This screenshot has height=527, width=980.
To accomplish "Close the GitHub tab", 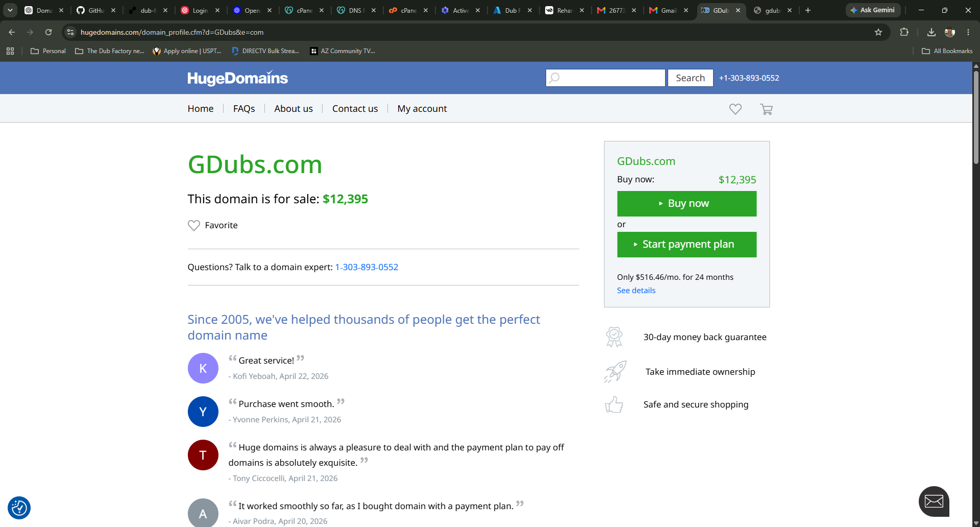I will pyautogui.click(x=113, y=10).
